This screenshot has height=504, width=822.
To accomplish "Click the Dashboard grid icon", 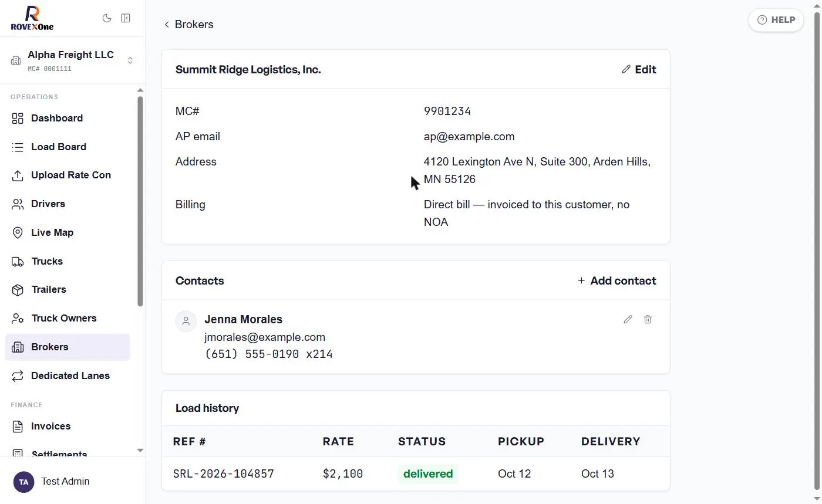I will (x=18, y=118).
